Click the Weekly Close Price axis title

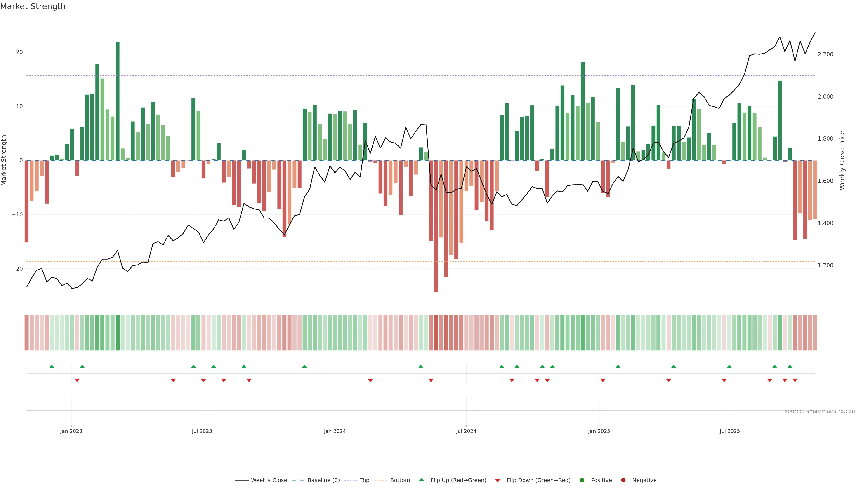tap(842, 160)
